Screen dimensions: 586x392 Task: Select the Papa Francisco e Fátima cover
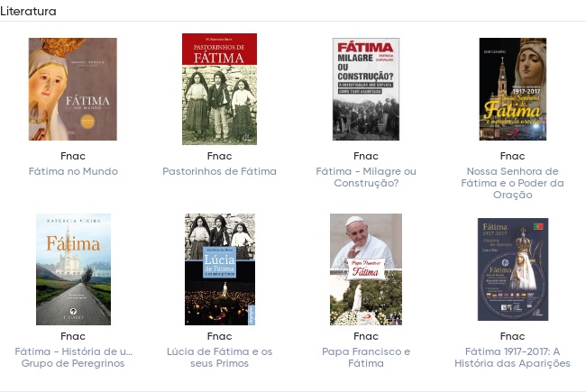(x=366, y=269)
